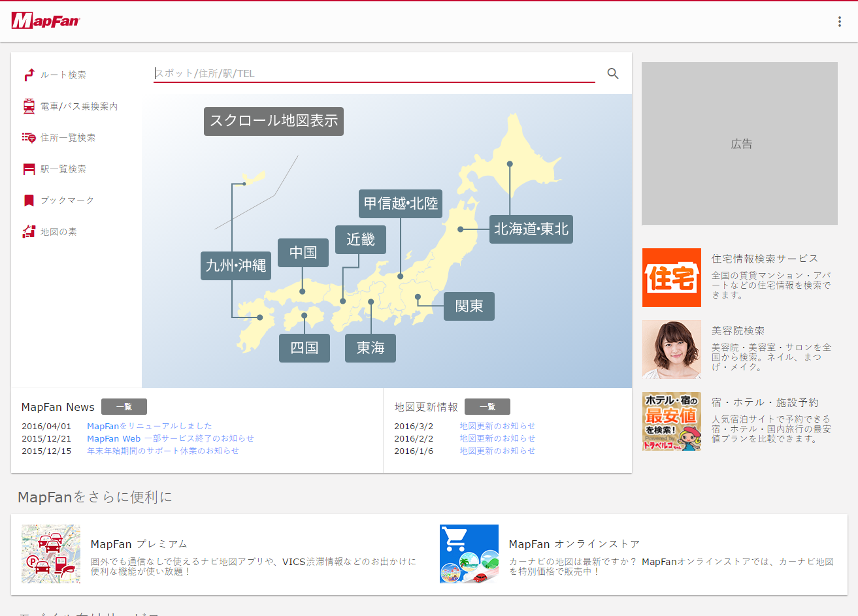Open 地図の素 menu item
Viewport: 858px width, 616px height.
point(59,232)
